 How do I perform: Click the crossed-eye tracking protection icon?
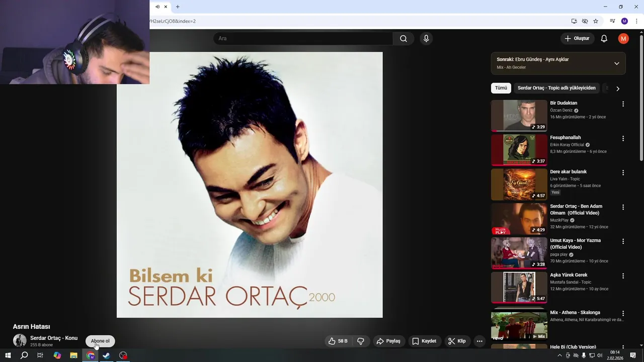[585, 21]
